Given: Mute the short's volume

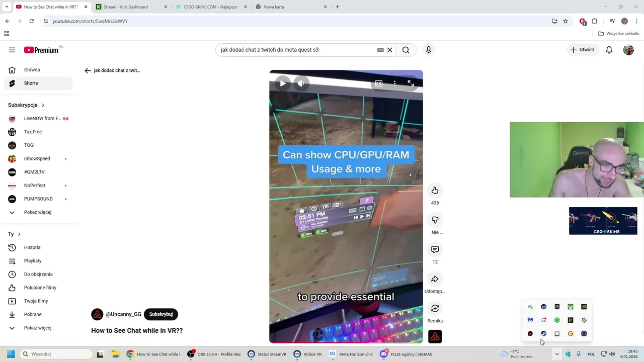Looking at the screenshot, I should click(301, 83).
